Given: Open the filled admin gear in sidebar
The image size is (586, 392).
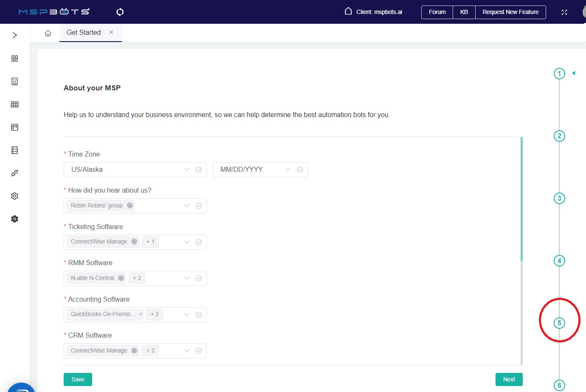Looking at the screenshot, I should [x=14, y=219].
